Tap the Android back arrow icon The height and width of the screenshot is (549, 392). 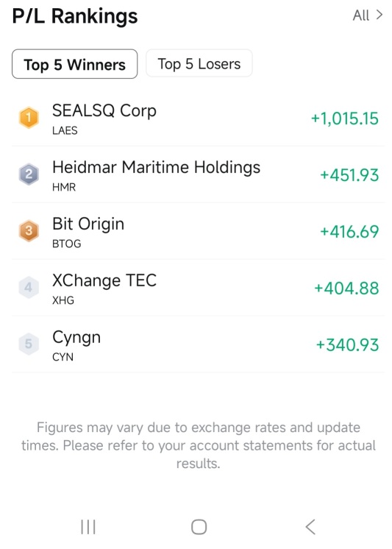coord(310,527)
